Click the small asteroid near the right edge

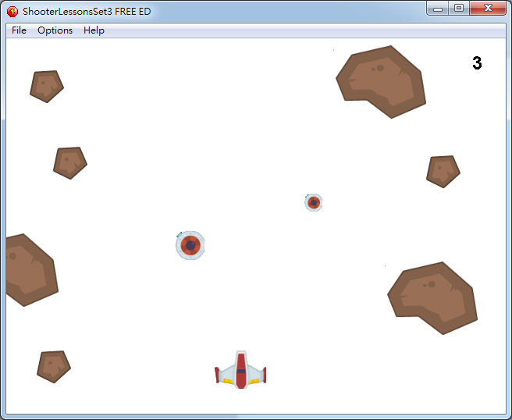[x=443, y=171]
